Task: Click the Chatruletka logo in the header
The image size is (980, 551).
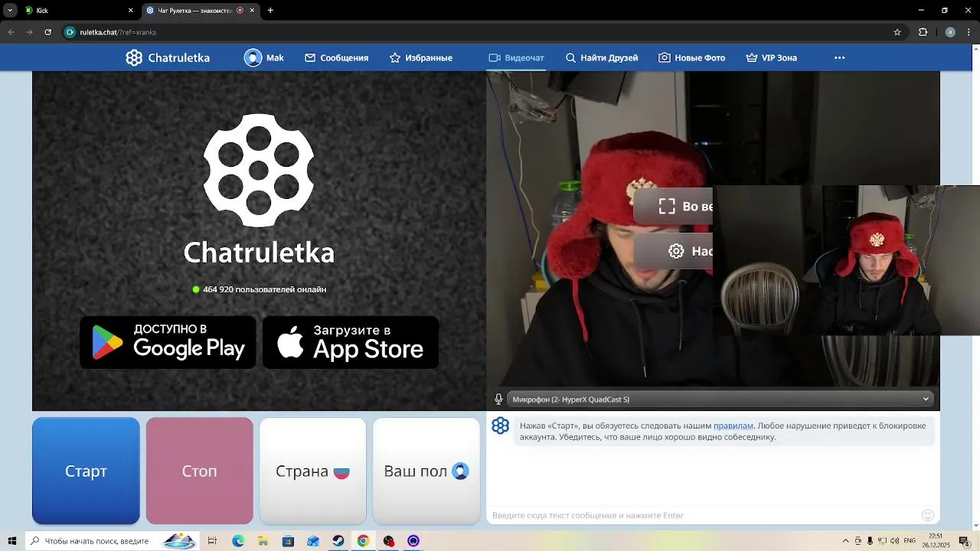Action: pos(168,58)
